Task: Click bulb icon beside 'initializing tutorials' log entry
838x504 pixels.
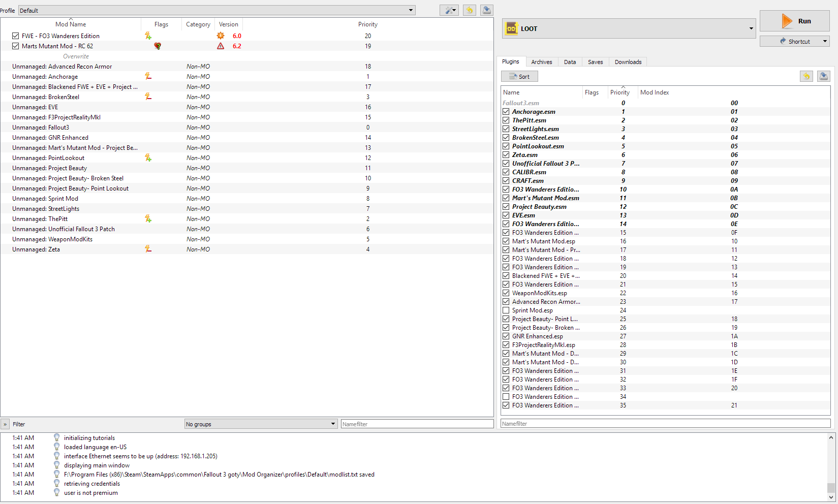Action: [57, 437]
